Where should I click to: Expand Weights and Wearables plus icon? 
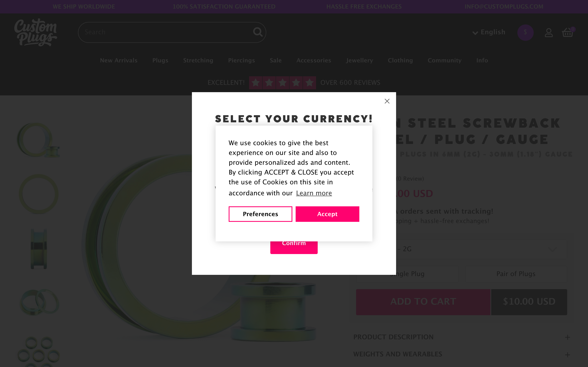567,355
